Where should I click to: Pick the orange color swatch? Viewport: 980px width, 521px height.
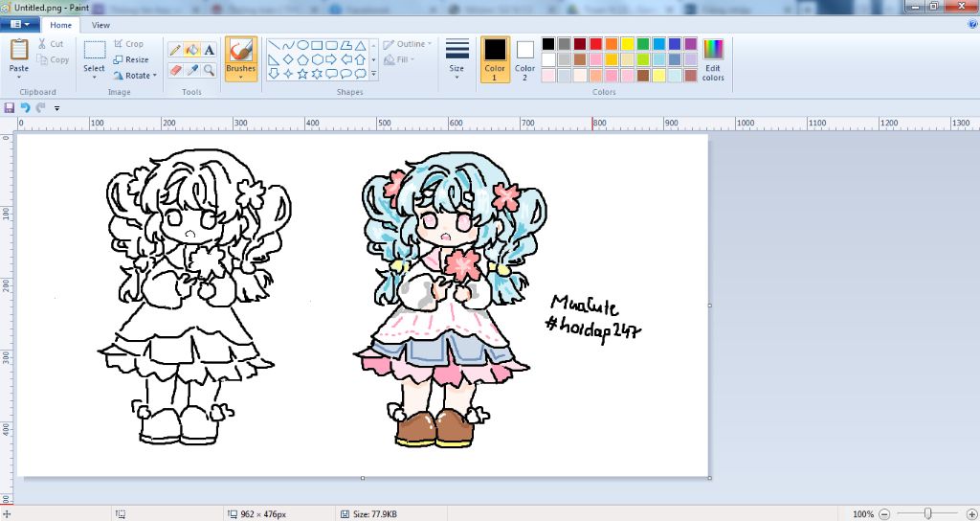[x=612, y=44]
